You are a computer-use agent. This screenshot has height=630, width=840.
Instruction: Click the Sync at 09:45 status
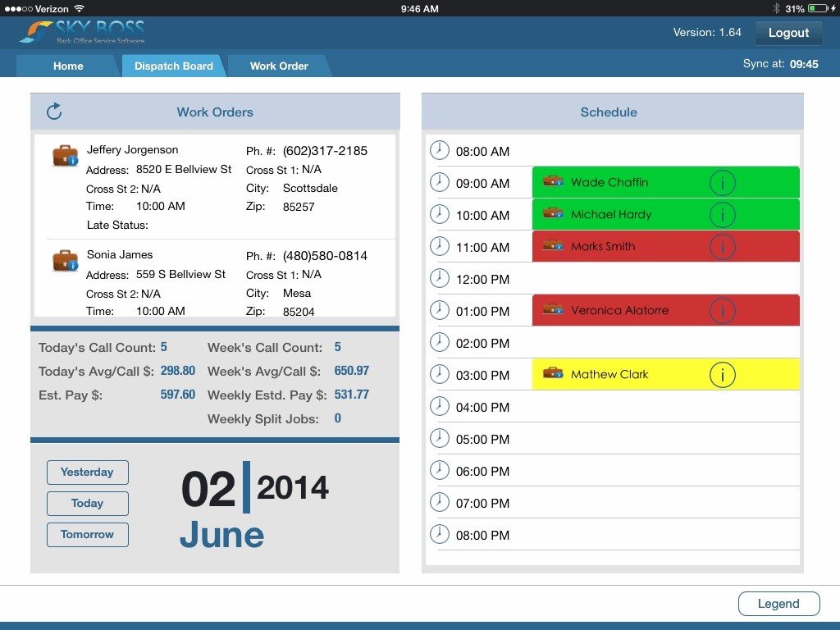click(781, 64)
